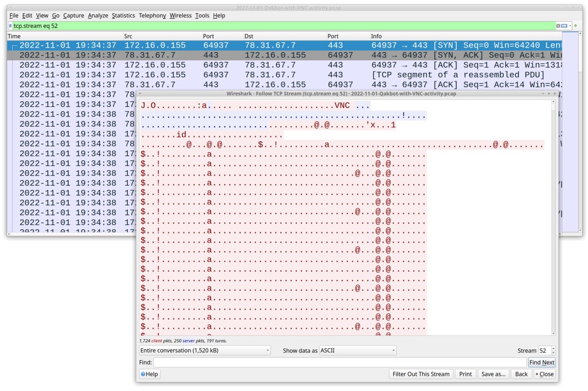Viewport: 588px width, 391px height.
Task: Open the View menu
Action: 42,15
